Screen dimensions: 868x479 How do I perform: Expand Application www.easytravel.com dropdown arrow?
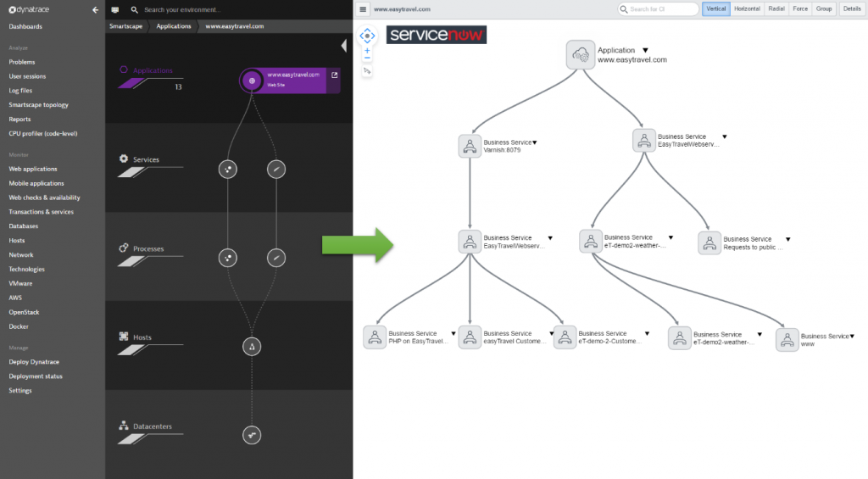pos(645,50)
